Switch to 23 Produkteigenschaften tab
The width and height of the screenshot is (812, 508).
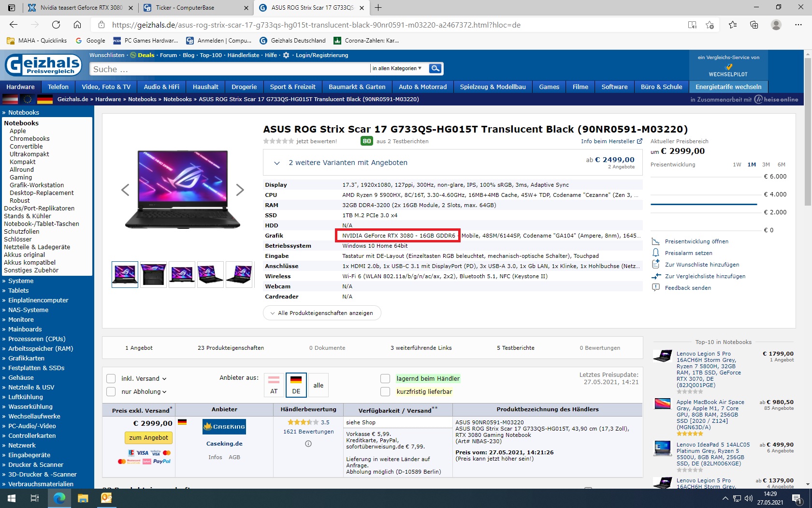[231, 348]
